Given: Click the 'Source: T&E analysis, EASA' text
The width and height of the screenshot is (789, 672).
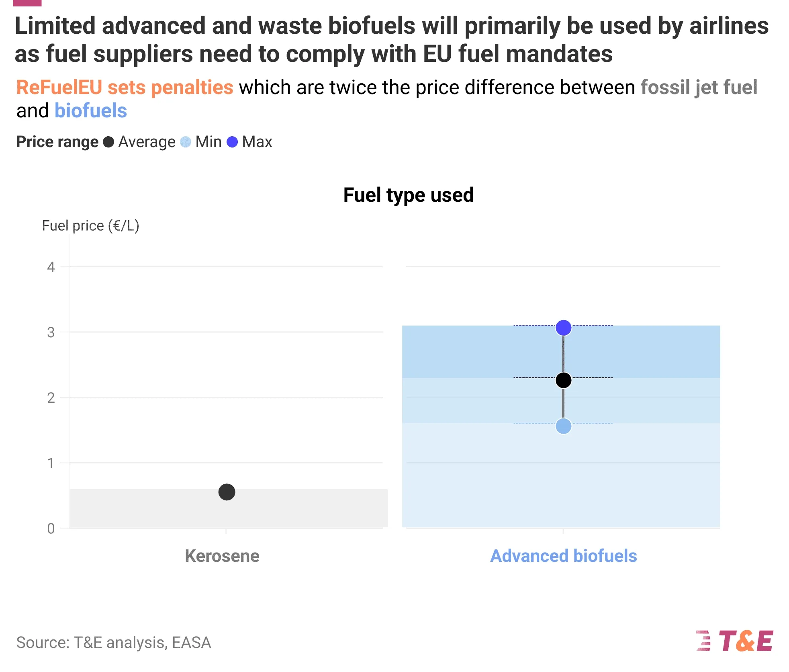Looking at the screenshot, I should pyautogui.click(x=113, y=642).
